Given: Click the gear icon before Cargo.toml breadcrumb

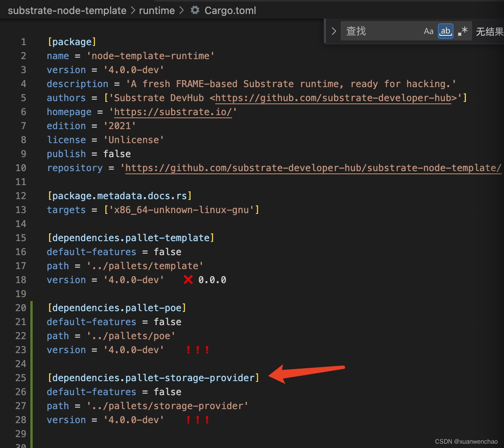Looking at the screenshot, I should (x=195, y=10).
